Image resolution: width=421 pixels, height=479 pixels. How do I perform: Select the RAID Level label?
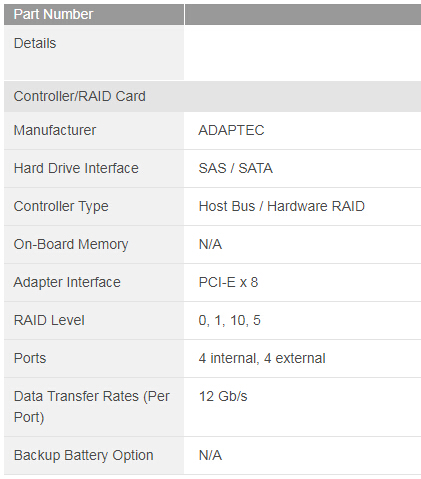coord(49,320)
